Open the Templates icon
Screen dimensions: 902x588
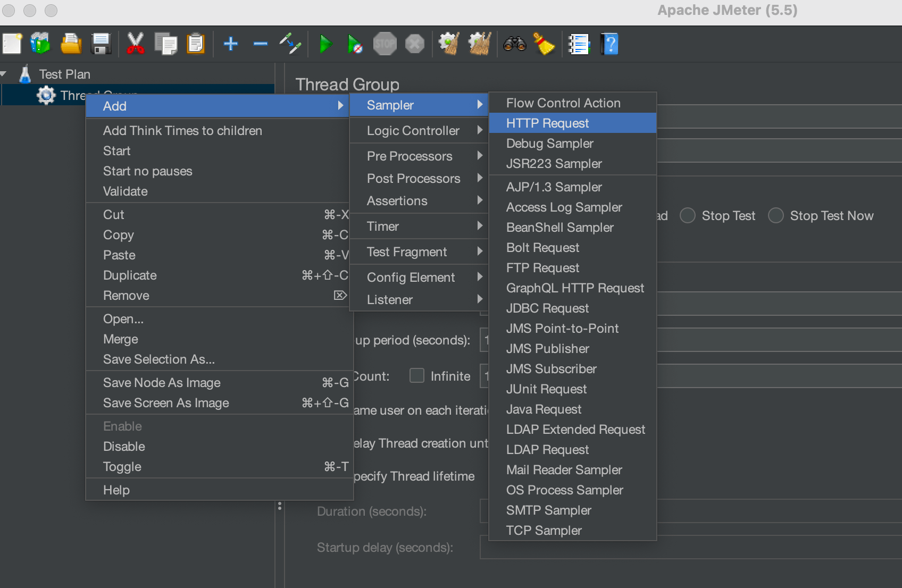pos(40,44)
